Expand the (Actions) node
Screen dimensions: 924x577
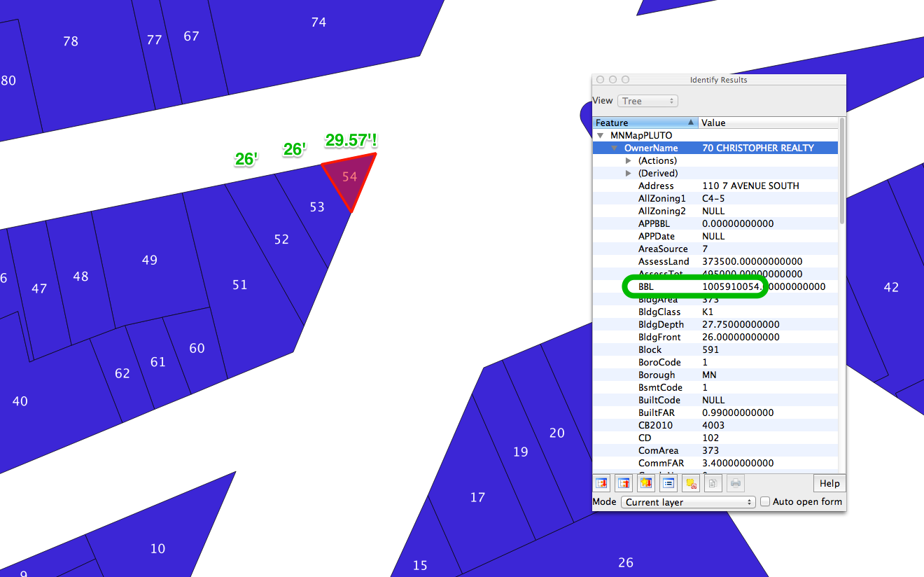click(628, 160)
